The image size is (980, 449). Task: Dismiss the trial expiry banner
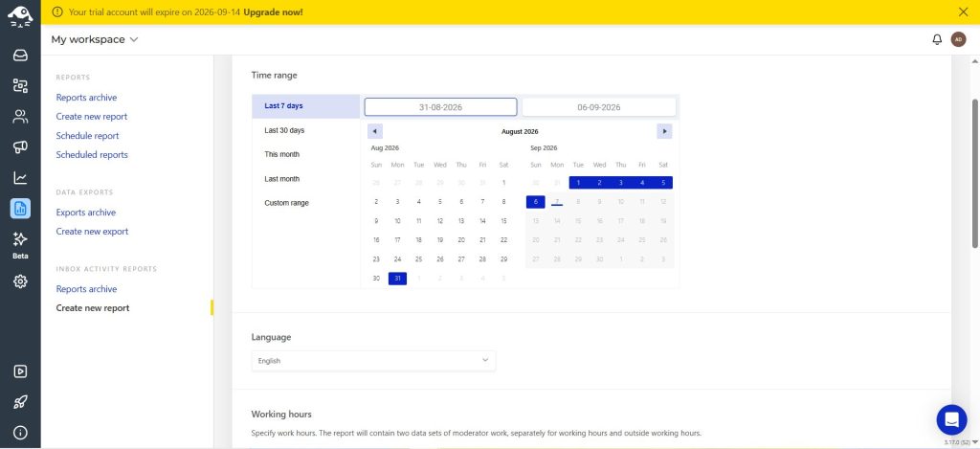click(963, 11)
